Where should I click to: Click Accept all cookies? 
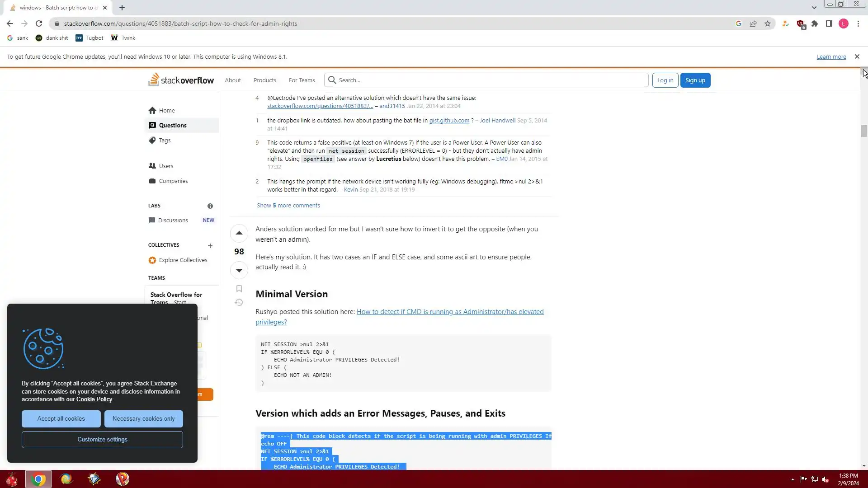tap(61, 418)
